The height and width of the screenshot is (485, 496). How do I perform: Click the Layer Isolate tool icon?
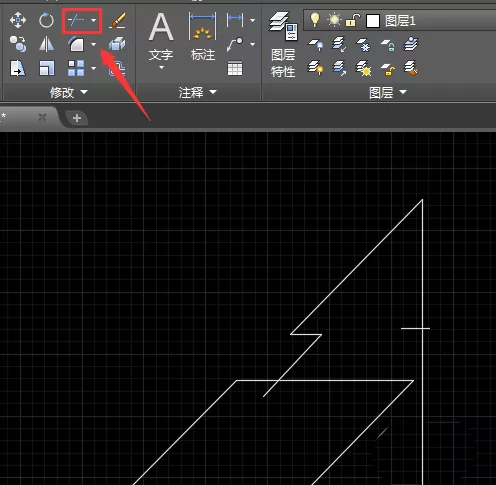click(339, 44)
